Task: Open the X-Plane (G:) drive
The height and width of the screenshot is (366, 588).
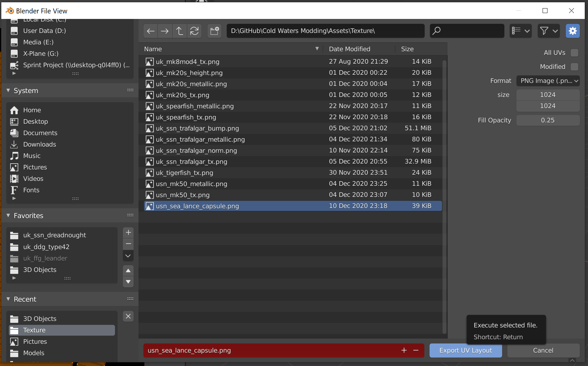Action: 70,54
